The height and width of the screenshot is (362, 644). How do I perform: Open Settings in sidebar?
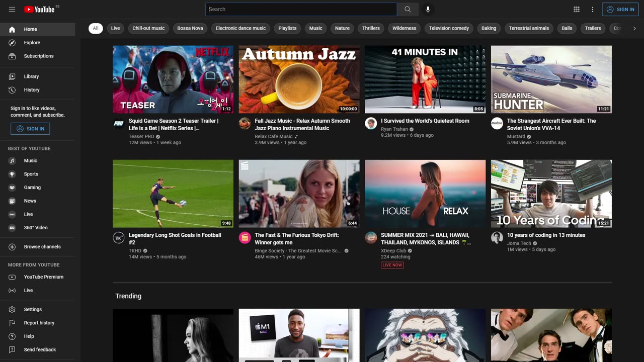click(x=38, y=309)
